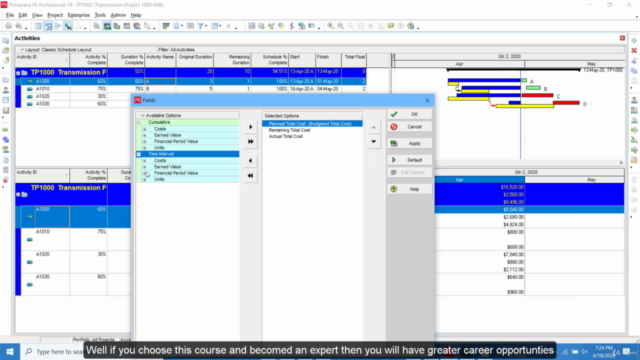Click the Resources icon in left sidebar
640x360 pixels.
[x=6, y=90]
